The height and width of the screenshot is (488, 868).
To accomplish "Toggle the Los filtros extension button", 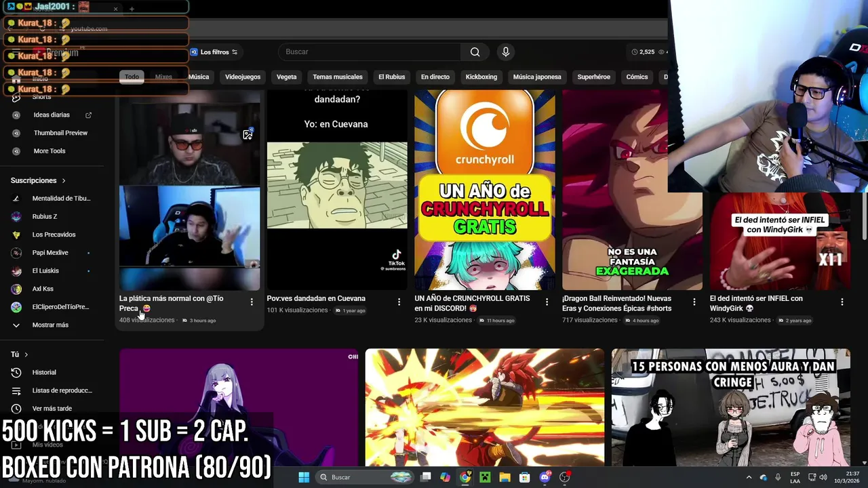I will (214, 52).
